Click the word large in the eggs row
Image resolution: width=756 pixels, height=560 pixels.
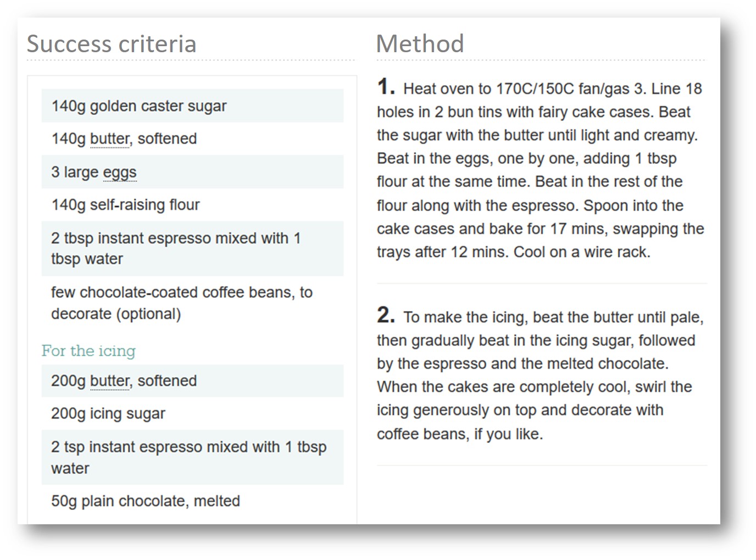click(81, 172)
